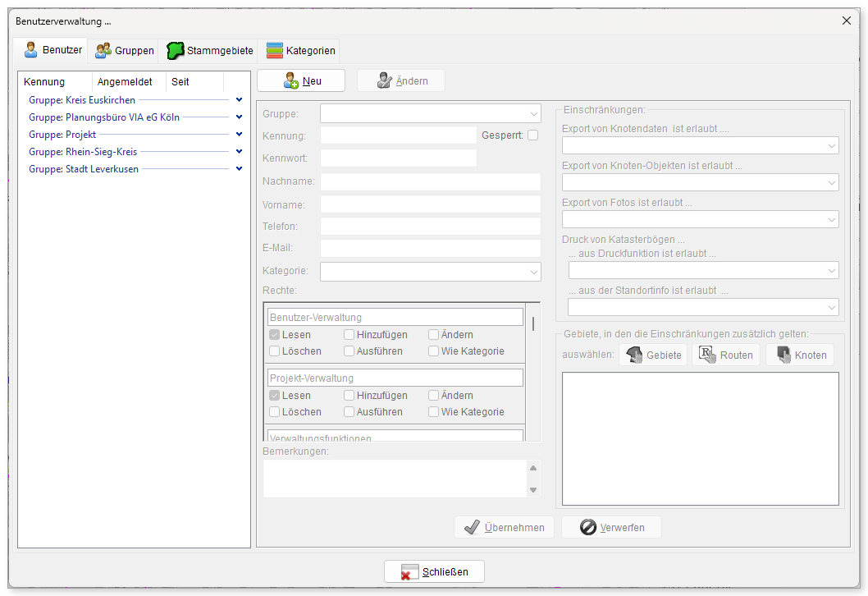Click the Schließen red X icon
This screenshot has width=868, height=596.
(x=409, y=572)
